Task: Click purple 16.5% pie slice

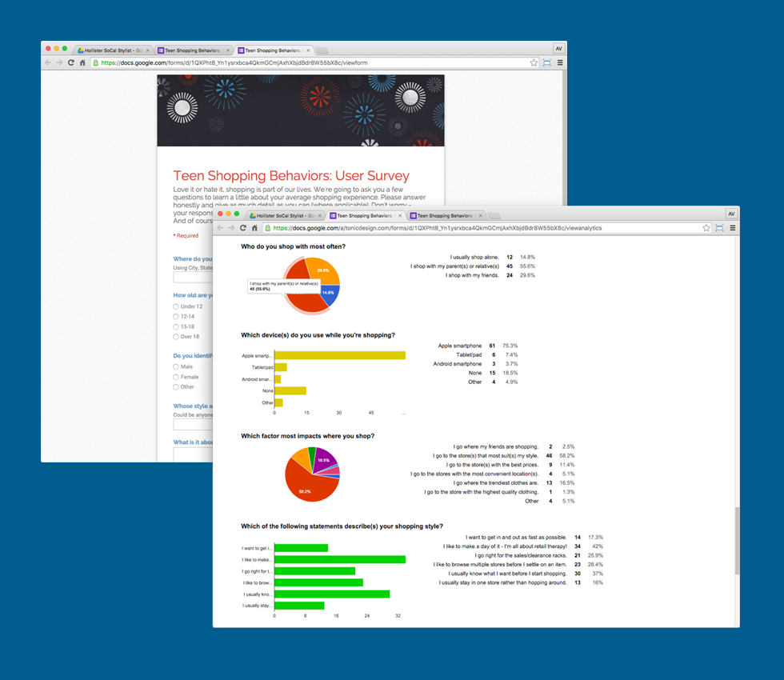Action: [323, 459]
